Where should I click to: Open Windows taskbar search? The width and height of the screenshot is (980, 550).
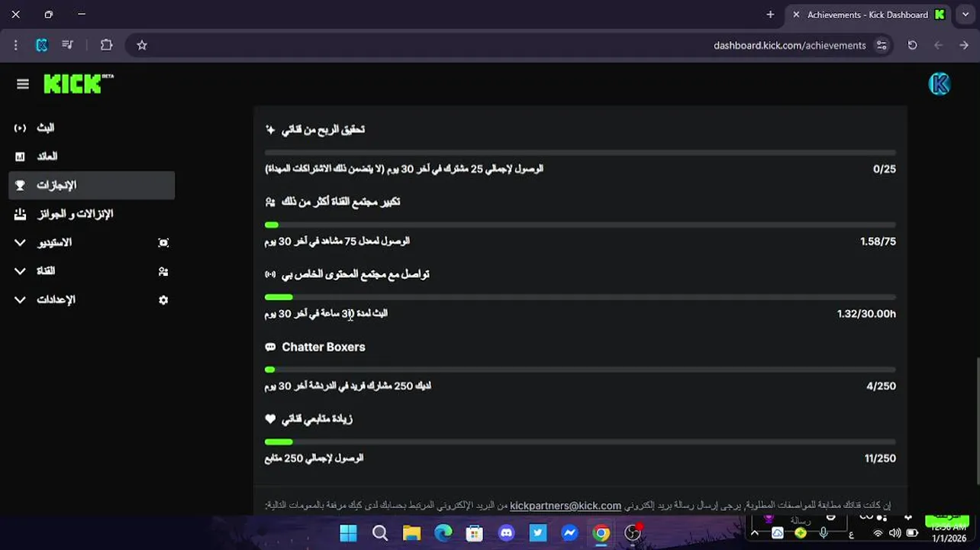click(x=380, y=533)
